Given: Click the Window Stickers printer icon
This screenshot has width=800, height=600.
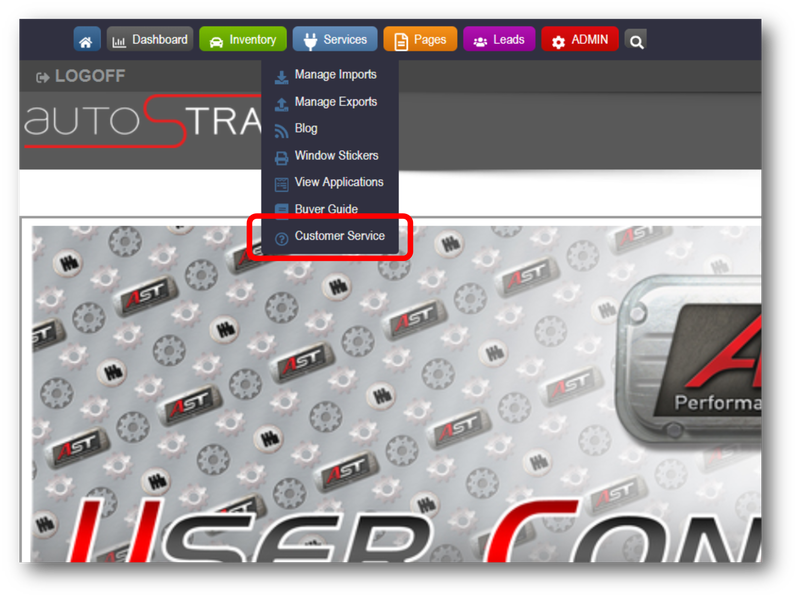Looking at the screenshot, I should [281, 158].
